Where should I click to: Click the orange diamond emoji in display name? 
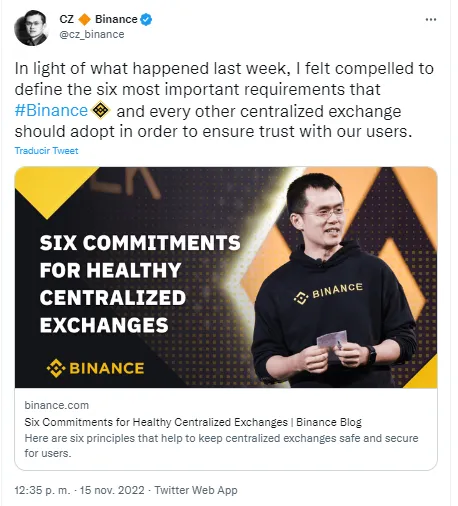[x=84, y=19]
